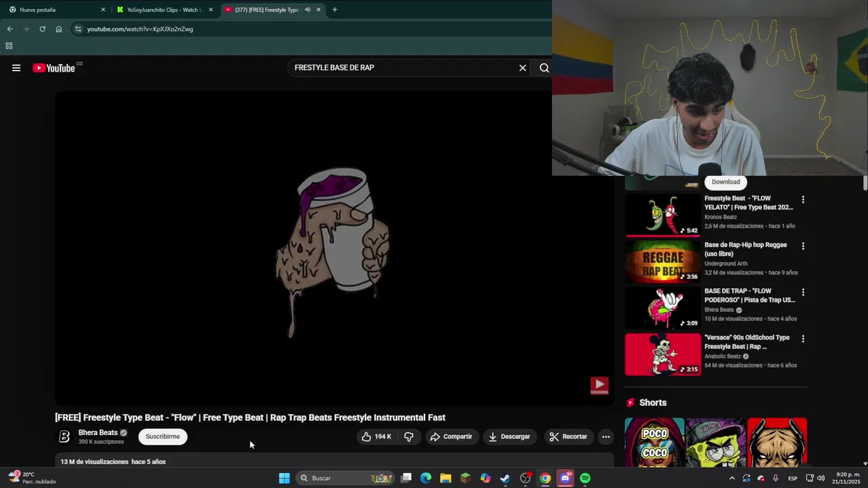Dislike the video with thumbs down
Image resolution: width=868 pixels, height=488 pixels.
coord(408,436)
